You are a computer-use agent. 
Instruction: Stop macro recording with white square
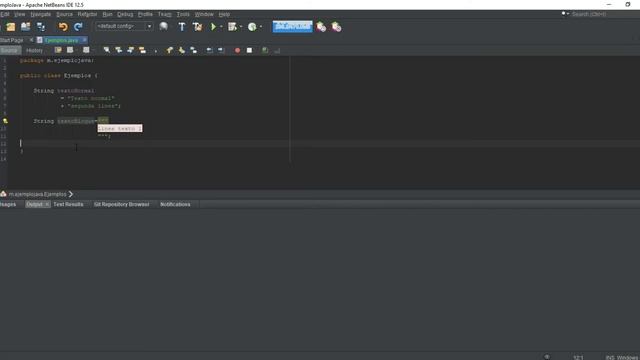(249, 50)
